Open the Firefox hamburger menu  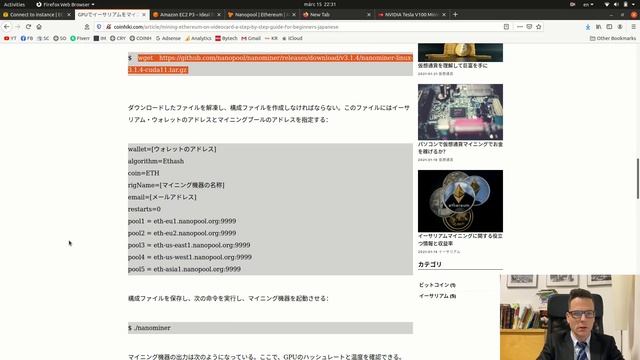coord(633,27)
